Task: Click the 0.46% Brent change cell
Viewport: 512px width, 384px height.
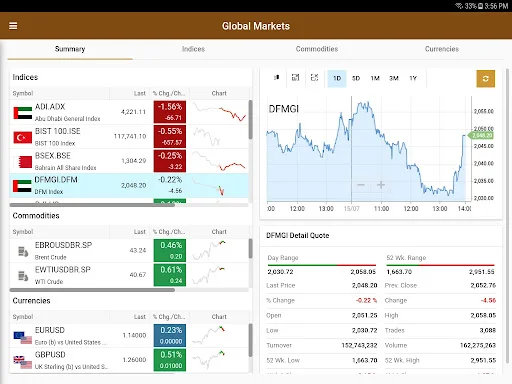Action: (170, 251)
